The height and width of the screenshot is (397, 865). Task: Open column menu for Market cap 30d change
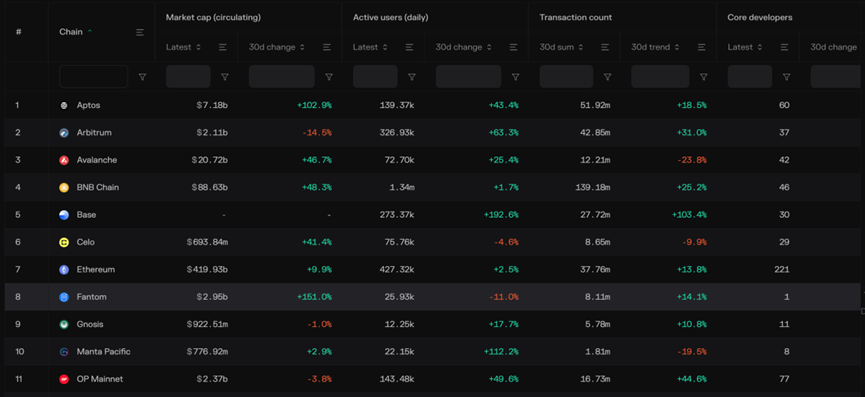(327, 47)
